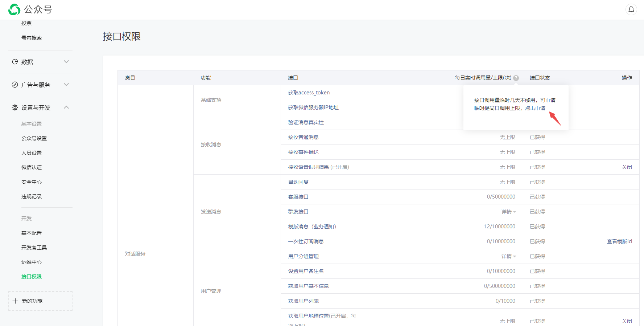This screenshot has height=326, width=644.
Task: Open 用户分组管理 link
Action: tap(304, 256)
